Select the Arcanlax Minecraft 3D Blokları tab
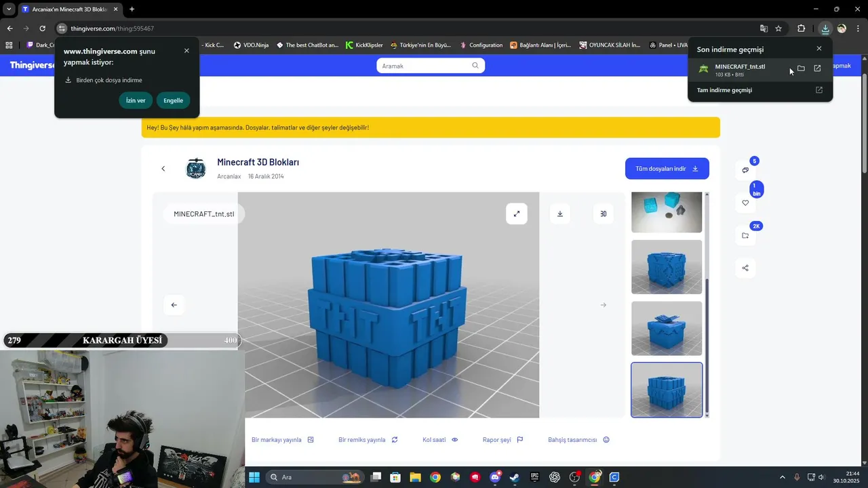 70,9
